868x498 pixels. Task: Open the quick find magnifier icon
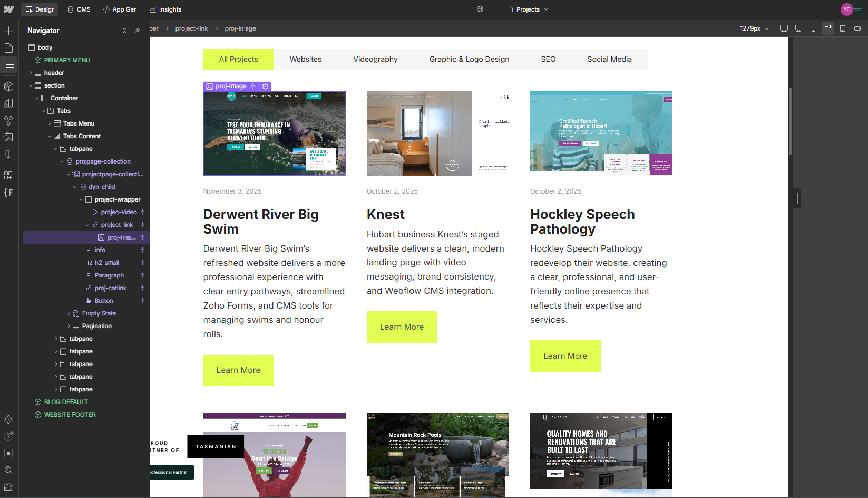click(x=8, y=470)
